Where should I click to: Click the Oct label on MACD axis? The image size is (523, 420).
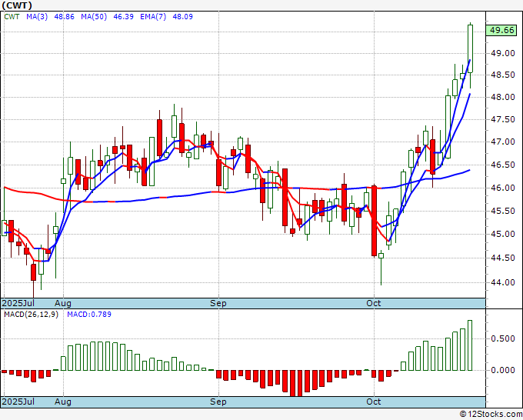[373, 402]
